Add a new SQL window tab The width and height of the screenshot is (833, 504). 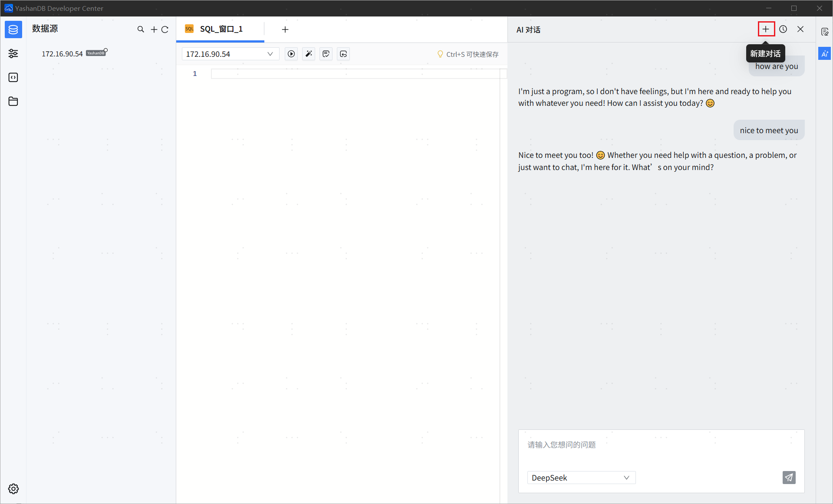tap(285, 29)
